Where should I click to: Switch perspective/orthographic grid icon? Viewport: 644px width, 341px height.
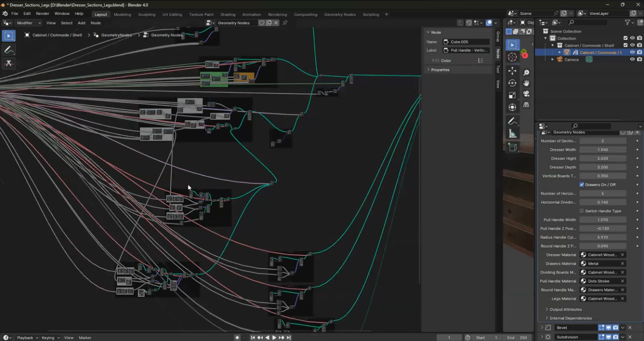(x=526, y=105)
